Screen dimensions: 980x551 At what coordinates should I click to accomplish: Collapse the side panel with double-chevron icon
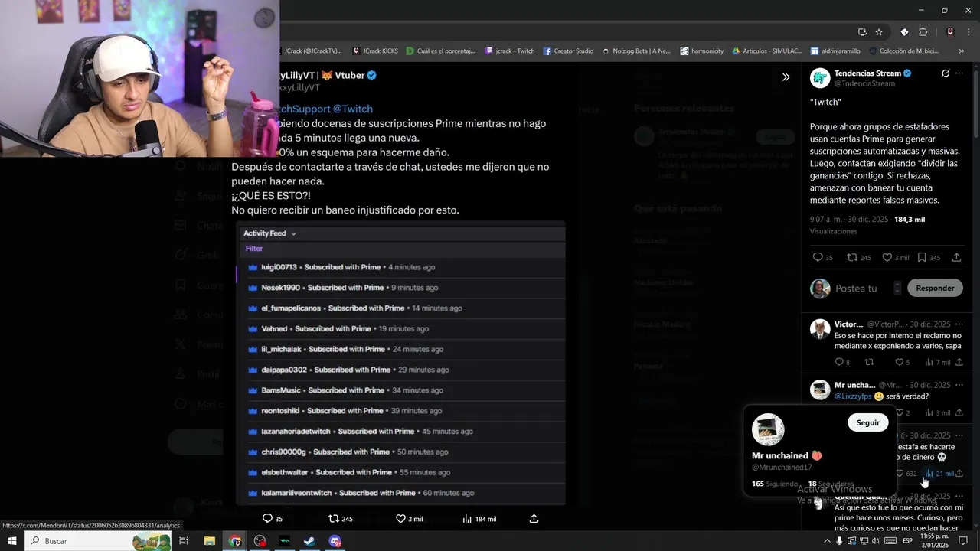click(786, 77)
